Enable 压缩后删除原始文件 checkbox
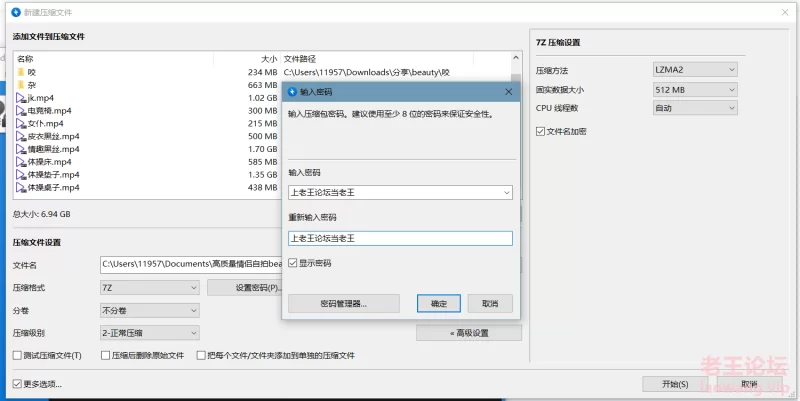The height and width of the screenshot is (401, 800). [106, 355]
